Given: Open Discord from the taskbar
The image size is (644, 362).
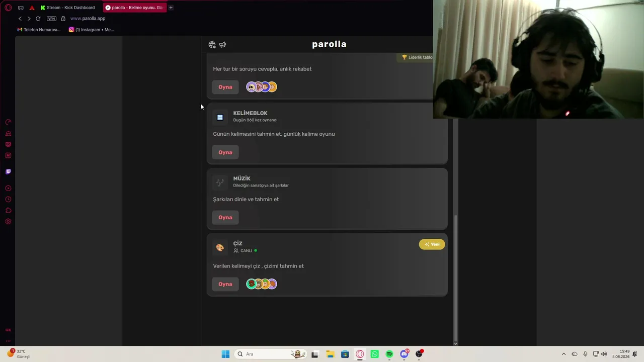Looking at the screenshot, I should pos(404,354).
